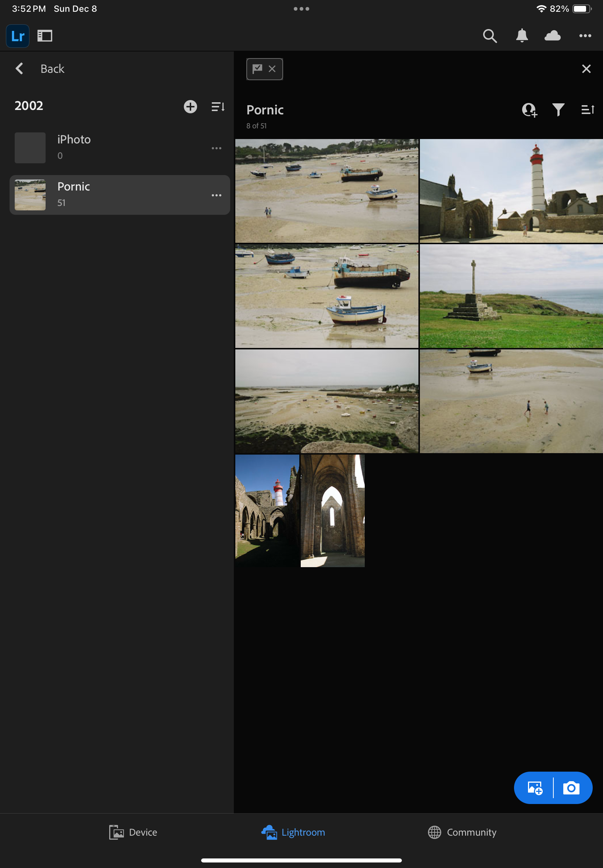The width and height of the screenshot is (603, 868).
Task: Open camera capture button
Action: point(571,788)
